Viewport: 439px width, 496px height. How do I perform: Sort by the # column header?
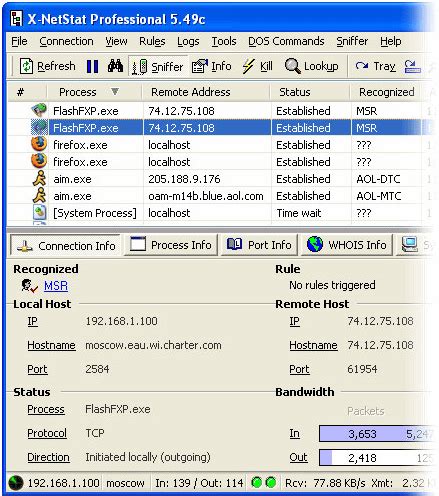[27, 92]
